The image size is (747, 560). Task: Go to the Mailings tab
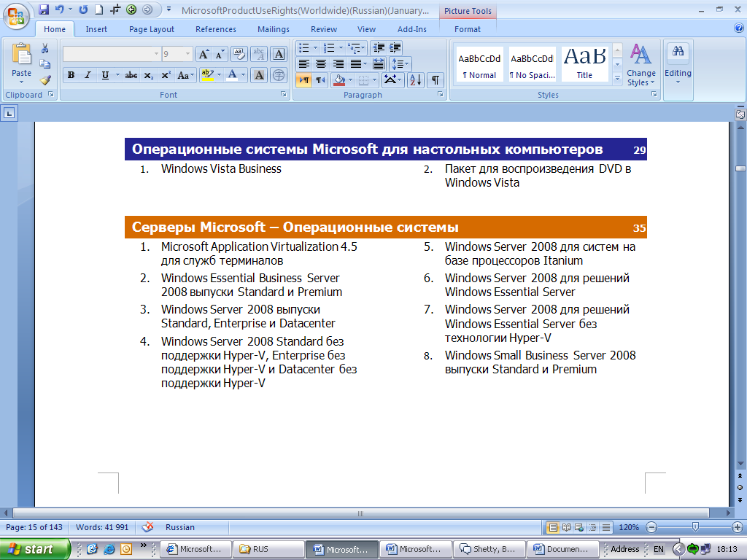[x=274, y=29]
